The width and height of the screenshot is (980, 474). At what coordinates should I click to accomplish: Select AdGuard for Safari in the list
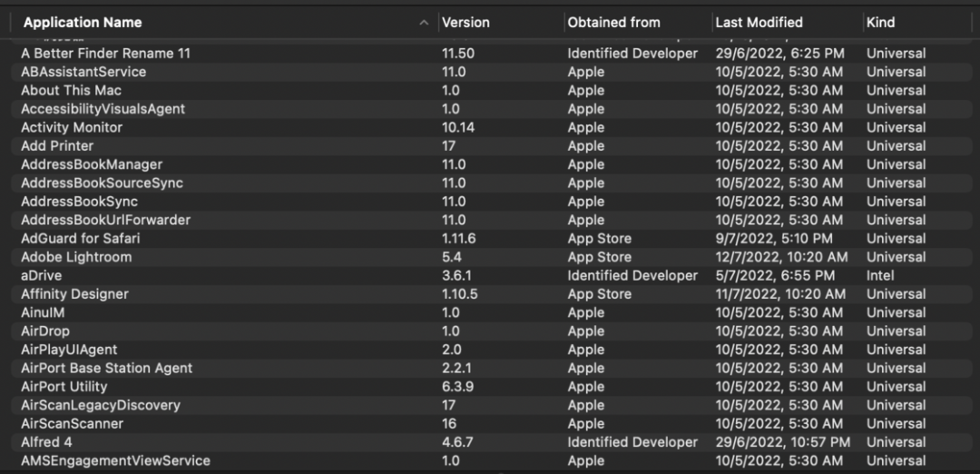[81, 238]
